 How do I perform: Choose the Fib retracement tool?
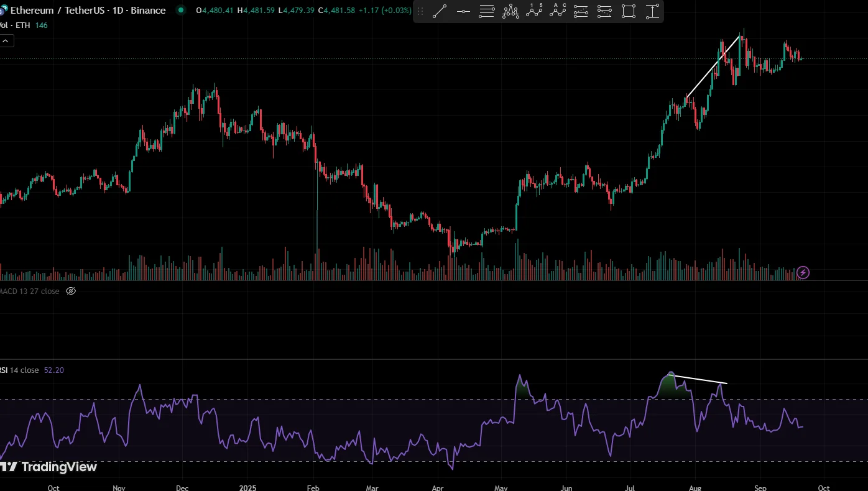487,11
